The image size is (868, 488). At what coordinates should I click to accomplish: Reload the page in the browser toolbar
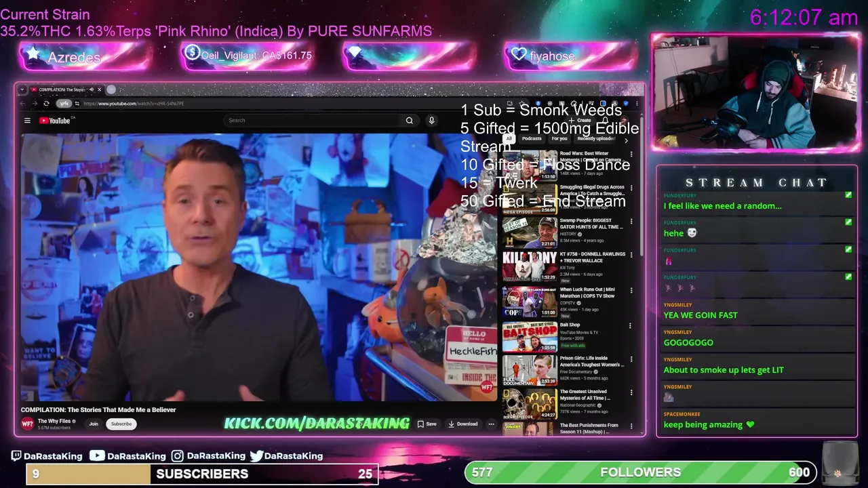tap(46, 104)
